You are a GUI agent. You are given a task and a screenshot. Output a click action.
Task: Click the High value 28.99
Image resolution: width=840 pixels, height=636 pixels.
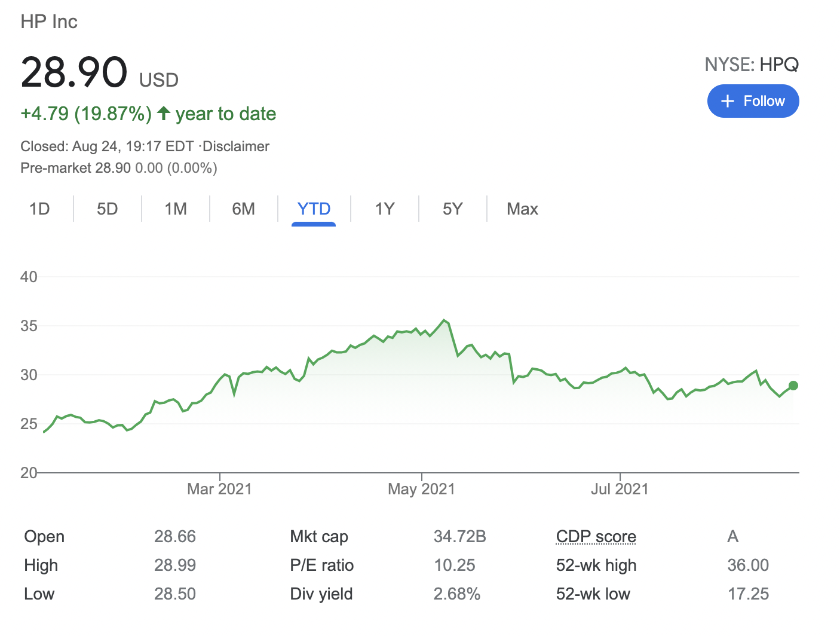175,565
